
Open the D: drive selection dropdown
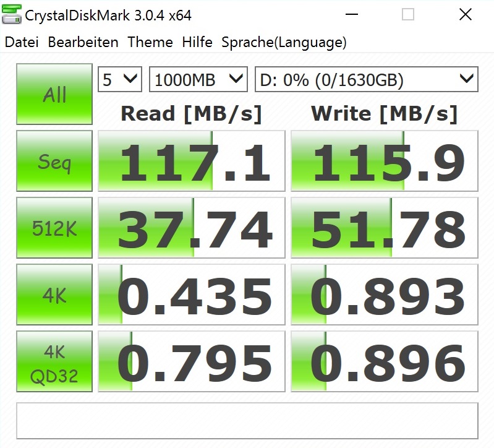[366, 80]
